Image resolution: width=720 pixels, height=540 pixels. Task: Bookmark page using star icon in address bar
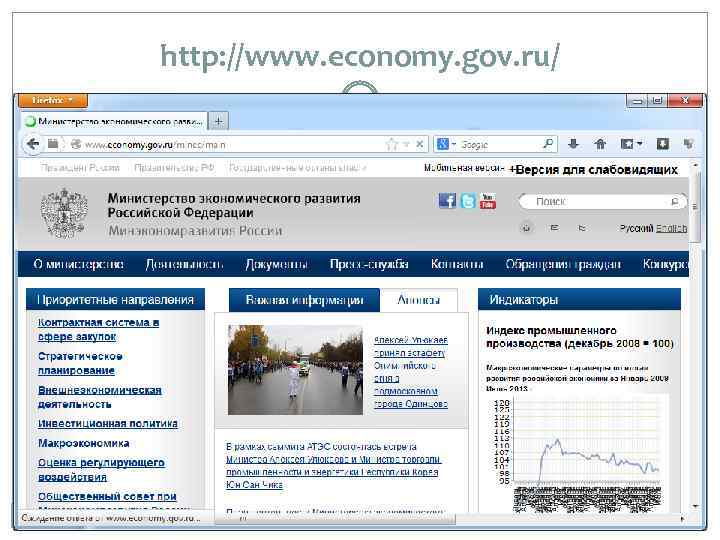click(392, 144)
